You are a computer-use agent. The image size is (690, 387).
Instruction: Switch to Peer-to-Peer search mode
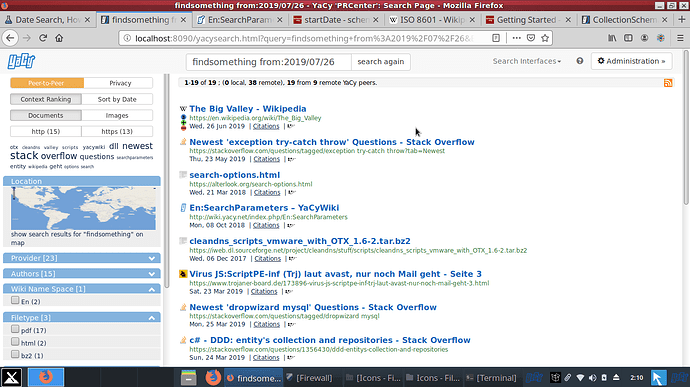[x=46, y=83]
